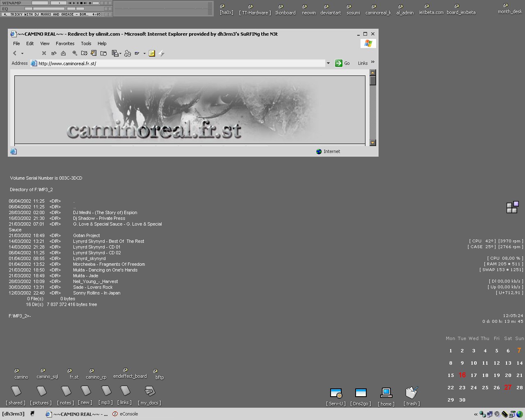Image resolution: width=525 pixels, height=420 pixels.
Task: Open the [my_docs] folder icon
Action: [x=150, y=396]
